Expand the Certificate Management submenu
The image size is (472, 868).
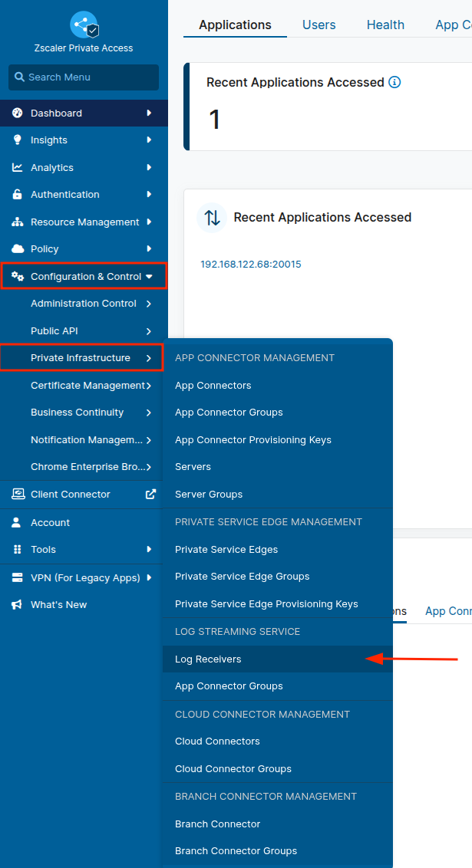149,386
